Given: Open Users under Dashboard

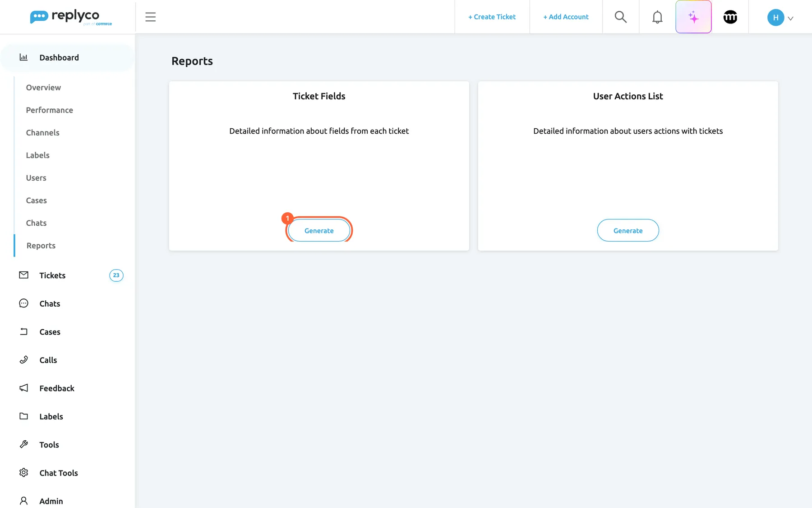Looking at the screenshot, I should click(x=36, y=178).
